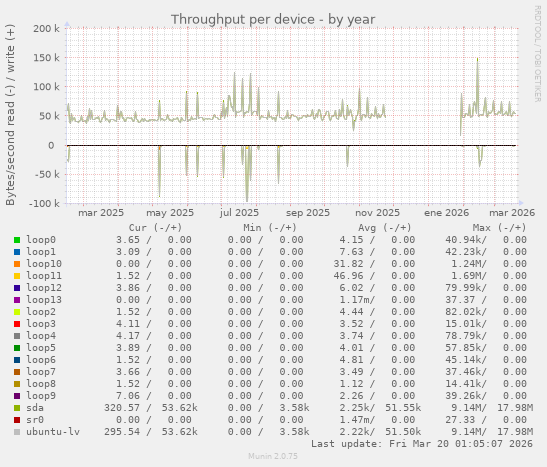Click the y-axis title Bytes/second read/write

pos(10,115)
